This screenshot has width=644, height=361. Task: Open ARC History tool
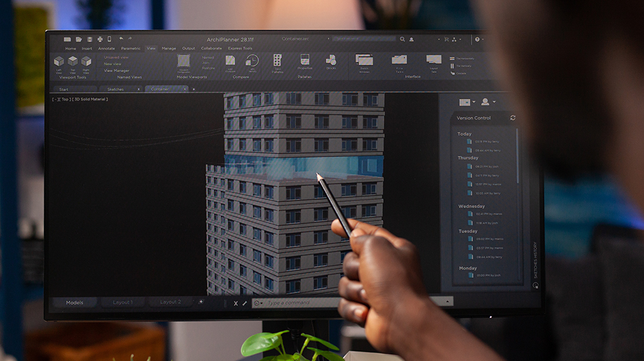click(x=252, y=61)
